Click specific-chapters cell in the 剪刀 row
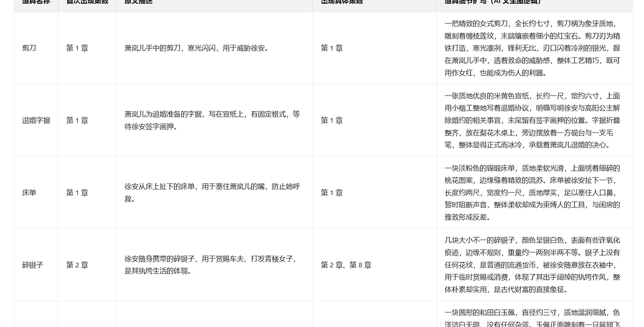The height and width of the screenshot is (327, 644). point(332,48)
